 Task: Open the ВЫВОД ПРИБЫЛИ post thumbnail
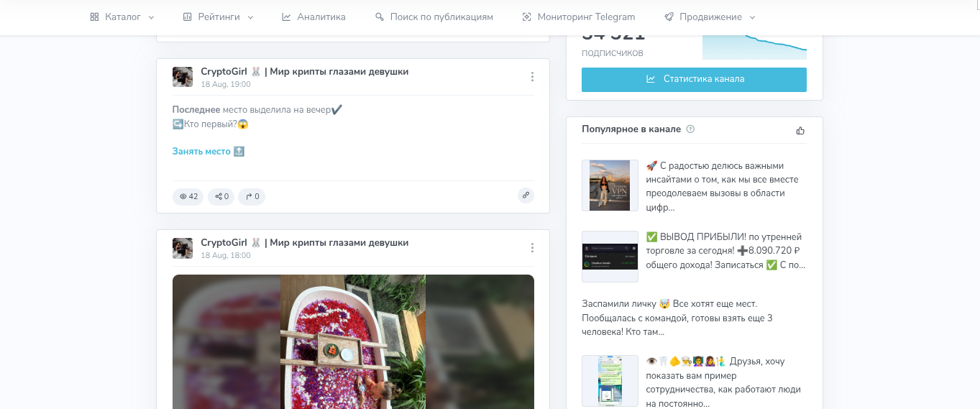click(x=610, y=257)
